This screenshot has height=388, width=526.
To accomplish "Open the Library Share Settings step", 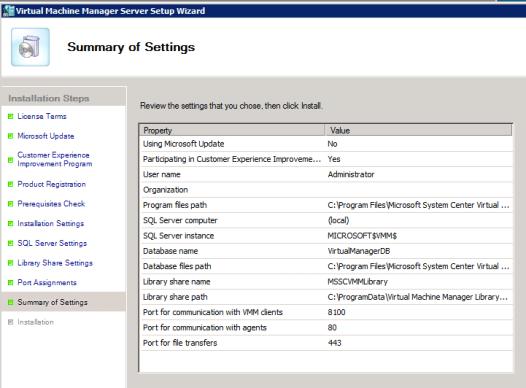I will point(55,263).
